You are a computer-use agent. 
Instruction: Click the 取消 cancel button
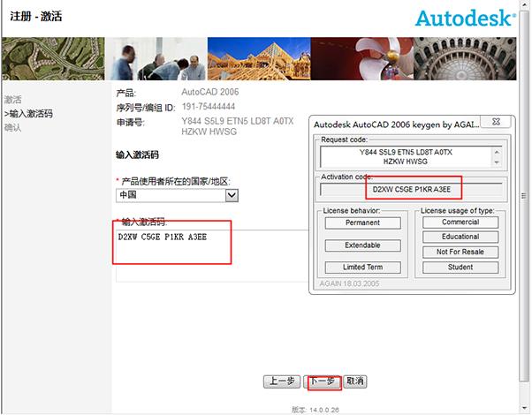point(355,381)
